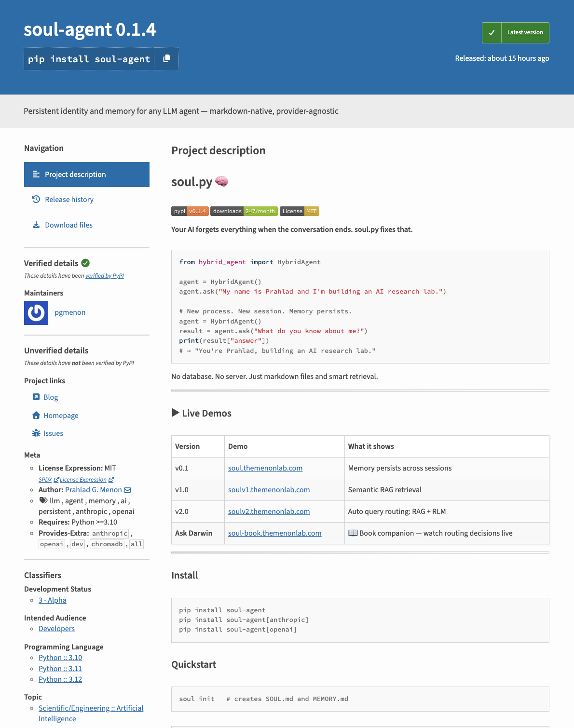Click the pgmenon maintainer avatar
This screenshot has width=574, height=728.
click(x=36, y=313)
